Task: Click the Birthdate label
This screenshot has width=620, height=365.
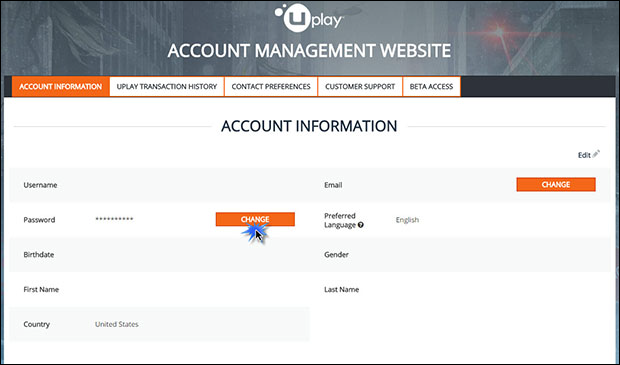Action: tap(39, 255)
